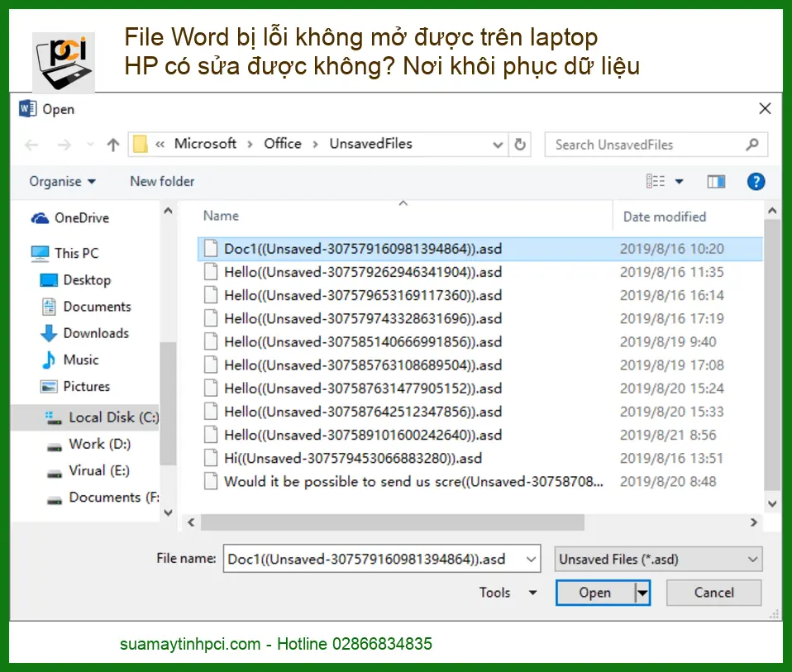Screen dimensions: 792x672
Task: Click the back navigation arrow
Action: (x=31, y=144)
